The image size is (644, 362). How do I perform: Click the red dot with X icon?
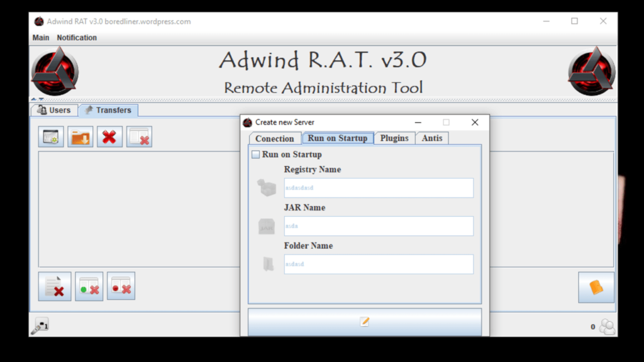click(121, 286)
